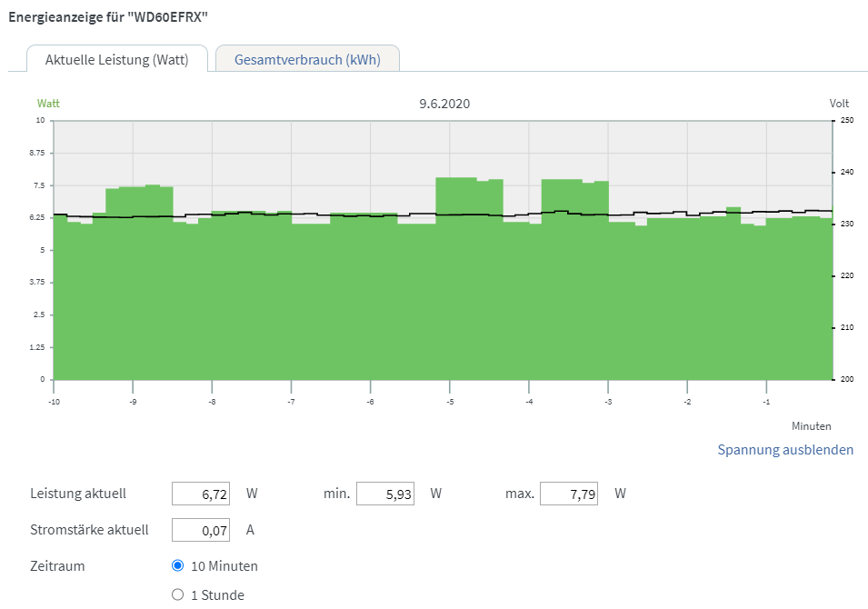868x609 pixels.
Task: Click the Stromstärke aktuell field showing 0,07
Action: tap(200, 530)
